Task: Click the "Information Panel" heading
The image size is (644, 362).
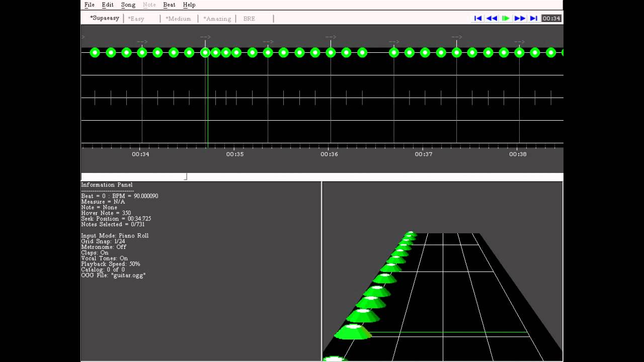Action: pos(107,185)
